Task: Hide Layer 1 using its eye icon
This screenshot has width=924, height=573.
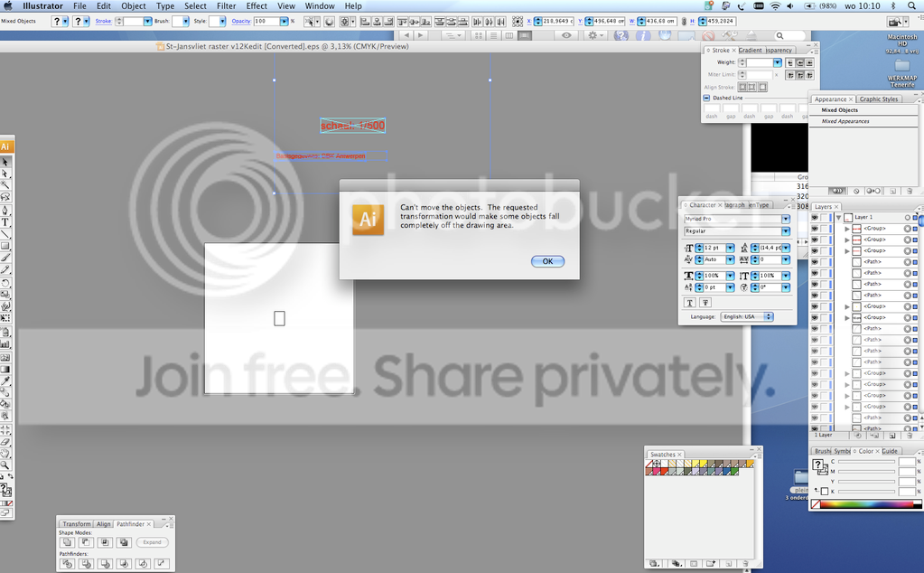Action: pos(815,217)
